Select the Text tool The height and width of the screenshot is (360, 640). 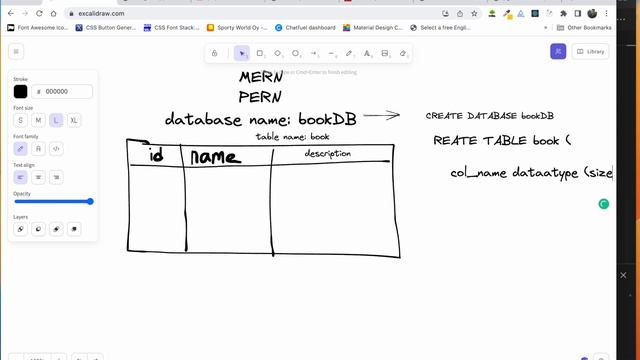pos(367,53)
